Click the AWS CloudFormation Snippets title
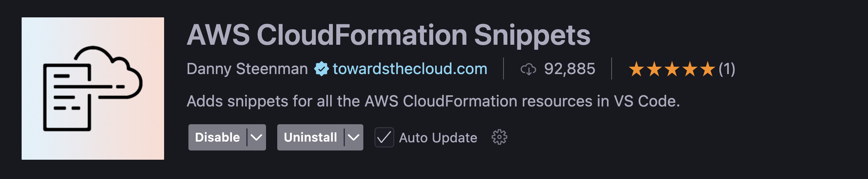The image size is (868, 179). pyautogui.click(x=388, y=35)
